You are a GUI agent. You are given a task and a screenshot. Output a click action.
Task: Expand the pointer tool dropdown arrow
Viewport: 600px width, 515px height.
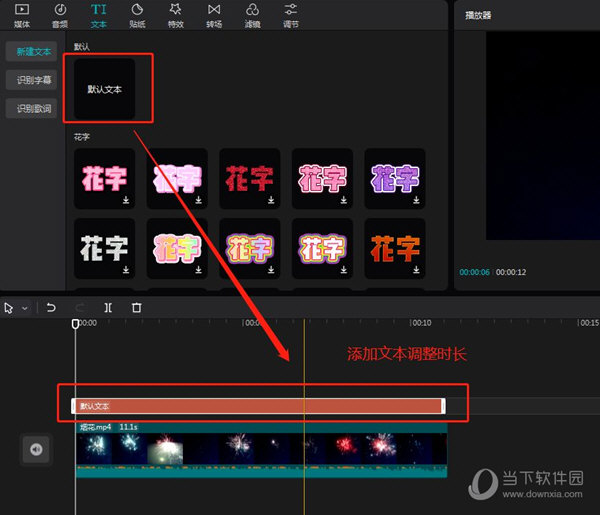(25, 308)
